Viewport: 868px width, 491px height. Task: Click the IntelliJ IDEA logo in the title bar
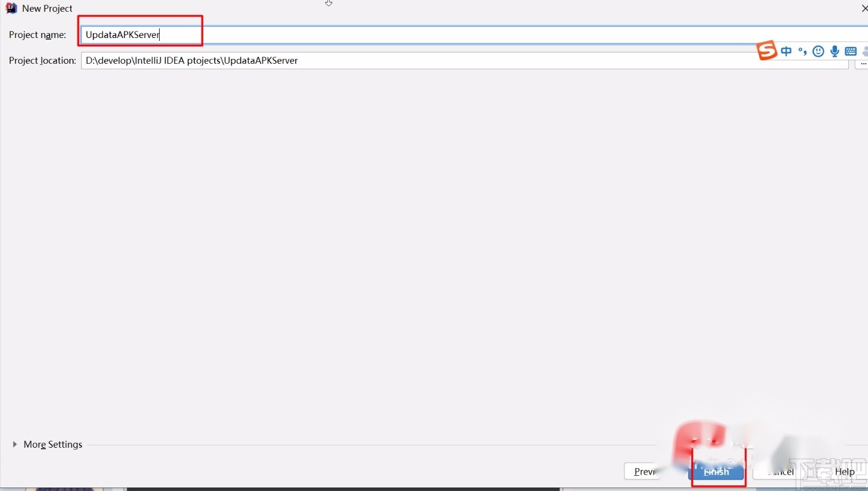click(x=11, y=8)
